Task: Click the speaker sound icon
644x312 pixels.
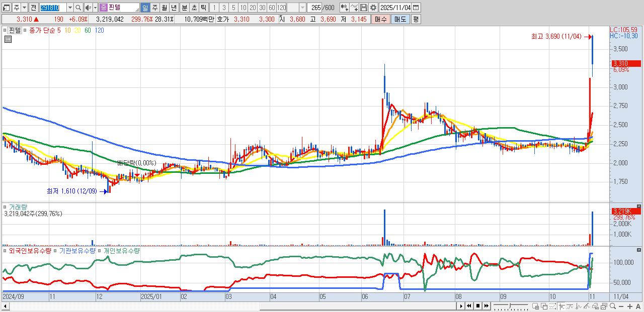Action: (x=89, y=8)
